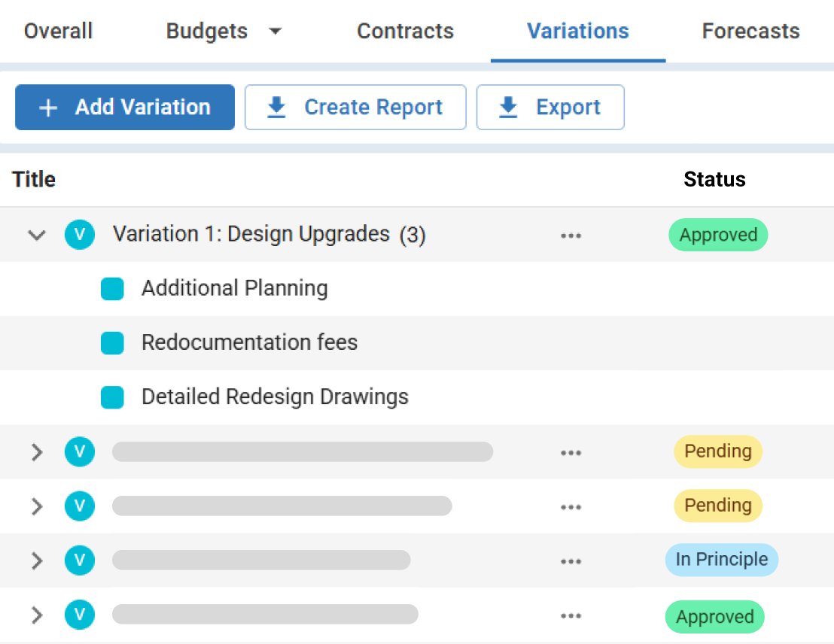The height and width of the screenshot is (644, 834).
Task: Click the Approved status badge for Variation 1
Action: [717, 235]
